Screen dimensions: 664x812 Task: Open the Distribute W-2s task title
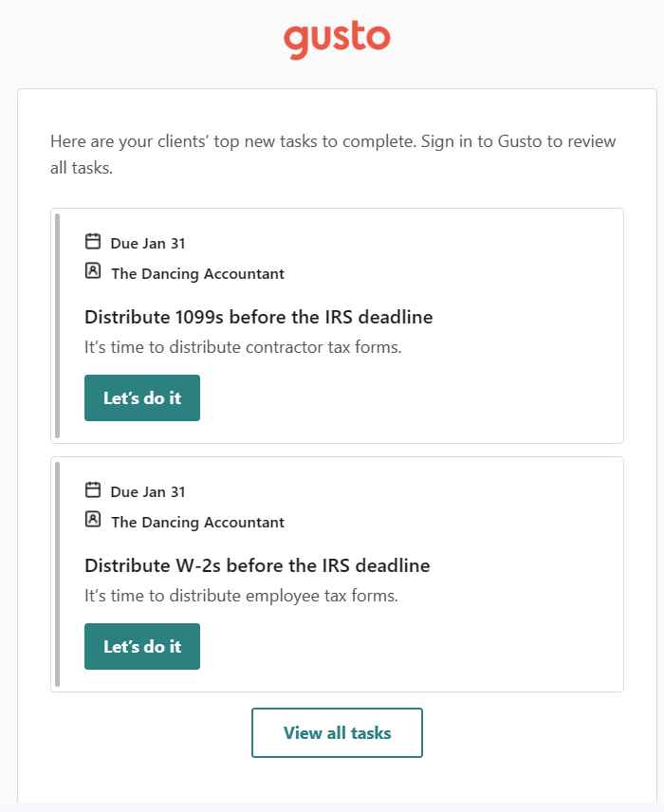click(256, 565)
